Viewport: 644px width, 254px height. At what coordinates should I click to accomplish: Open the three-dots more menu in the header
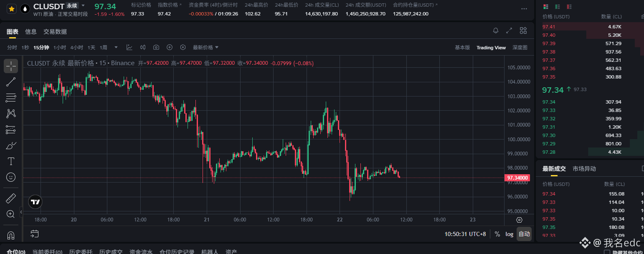[x=524, y=9]
